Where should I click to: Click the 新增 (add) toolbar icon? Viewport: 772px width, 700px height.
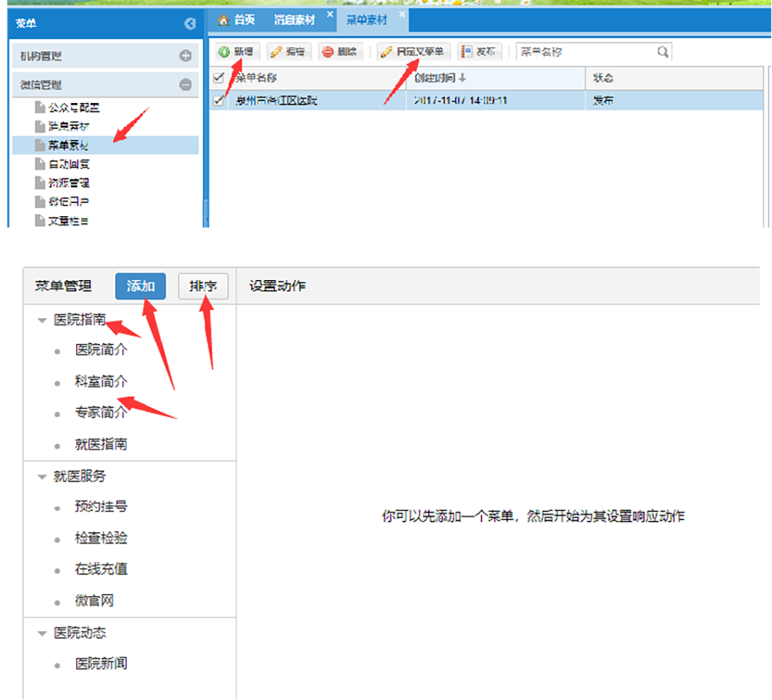click(x=224, y=52)
